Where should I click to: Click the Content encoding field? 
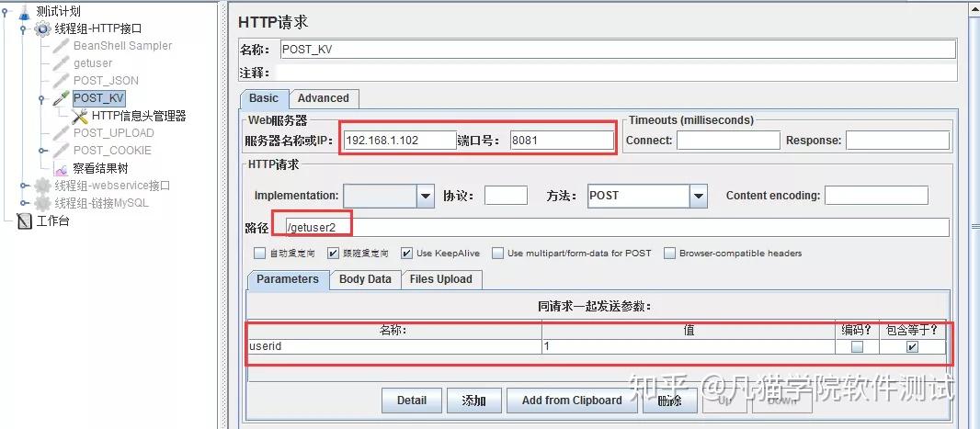click(x=876, y=196)
